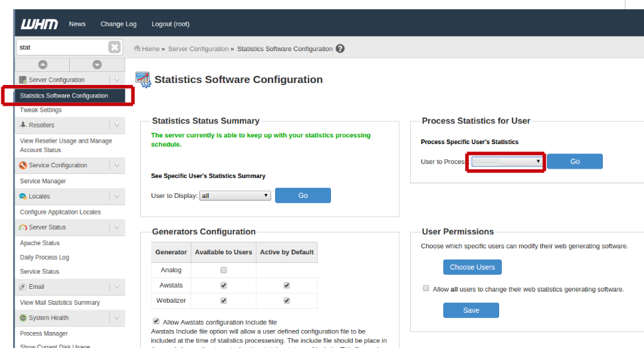Clear the search box with X icon
The image size is (644, 348).
coord(114,47)
